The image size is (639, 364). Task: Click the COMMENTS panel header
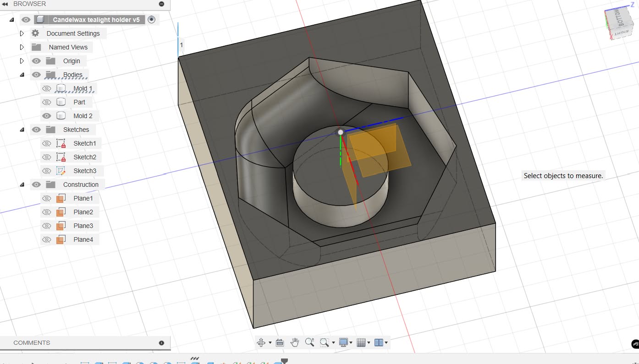[85, 343]
